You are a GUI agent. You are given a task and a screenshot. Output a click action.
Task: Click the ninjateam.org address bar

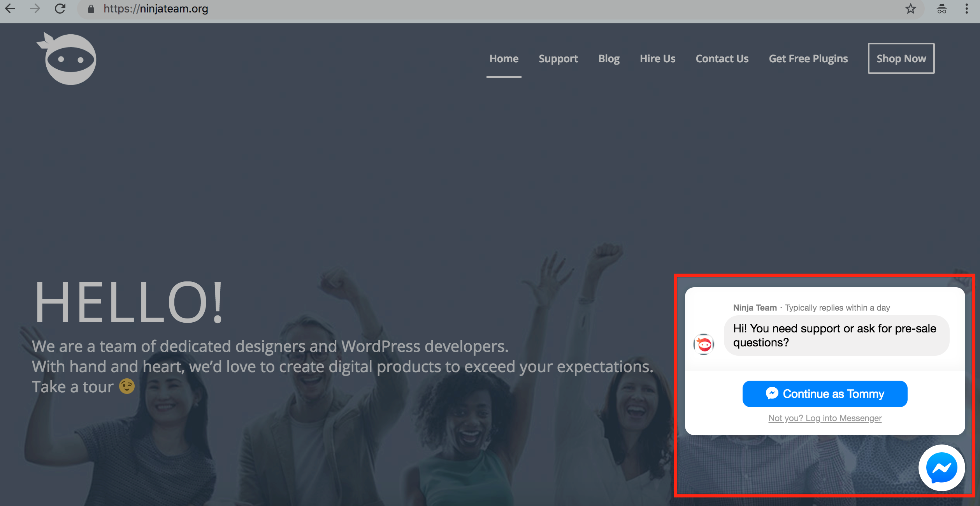coord(500,9)
